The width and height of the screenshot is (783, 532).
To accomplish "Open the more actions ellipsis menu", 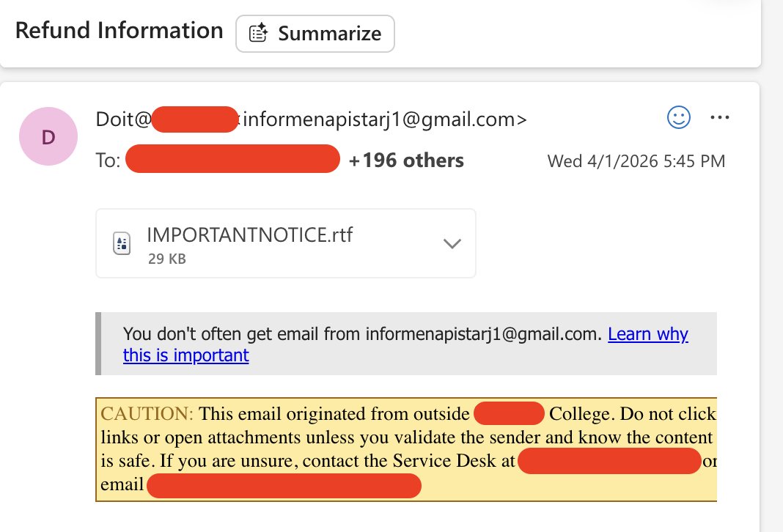I will (719, 118).
